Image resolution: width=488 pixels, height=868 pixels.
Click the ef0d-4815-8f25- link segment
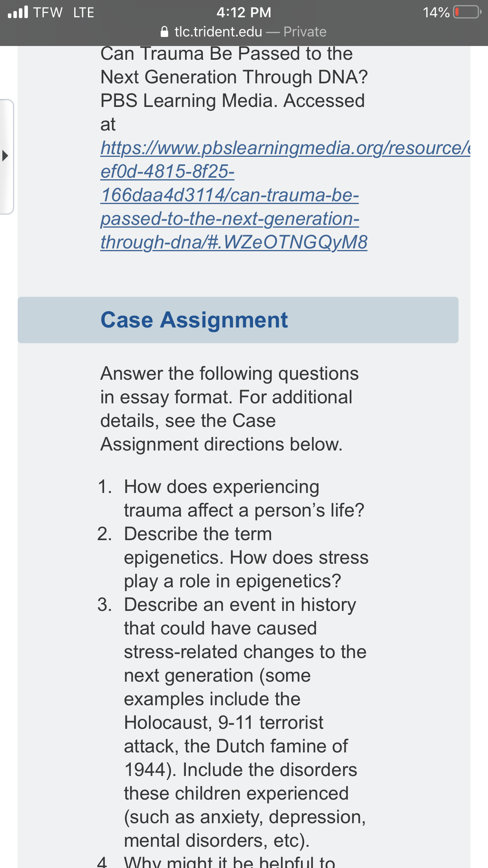(x=167, y=171)
